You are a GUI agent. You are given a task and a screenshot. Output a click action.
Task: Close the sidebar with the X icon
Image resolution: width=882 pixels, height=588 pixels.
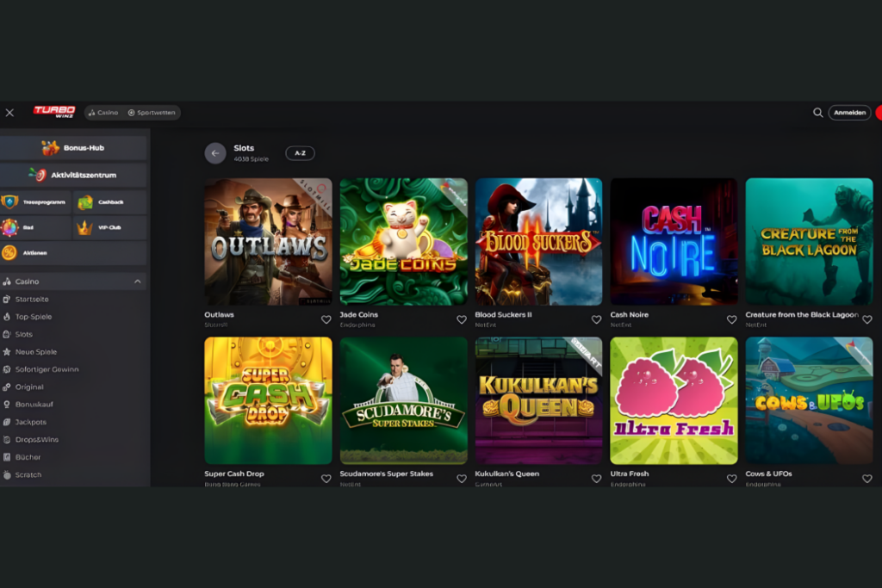point(9,113)
